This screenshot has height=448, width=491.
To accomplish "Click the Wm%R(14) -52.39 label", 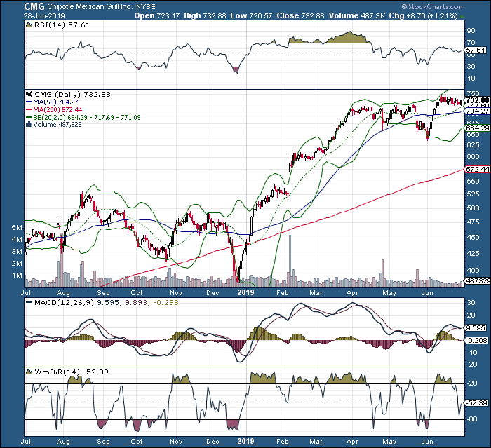I will [x=72, y=372].
